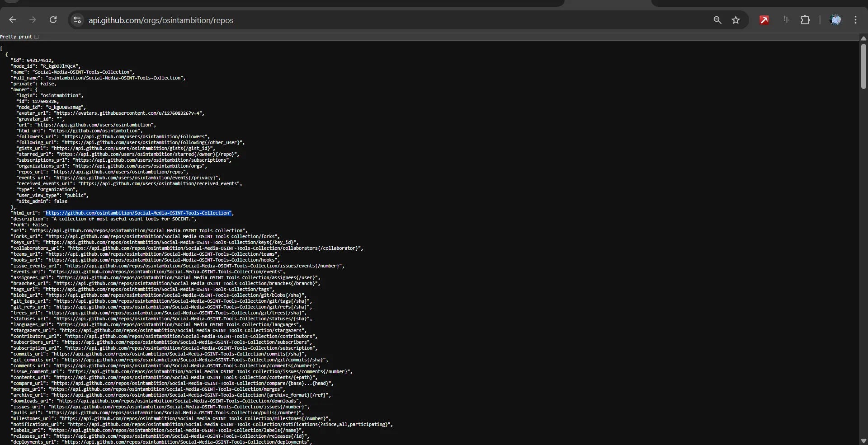This screenshot has width=868, height=445.
Task: Reload the GitHub API page
Action: click(x=53, y=20)
